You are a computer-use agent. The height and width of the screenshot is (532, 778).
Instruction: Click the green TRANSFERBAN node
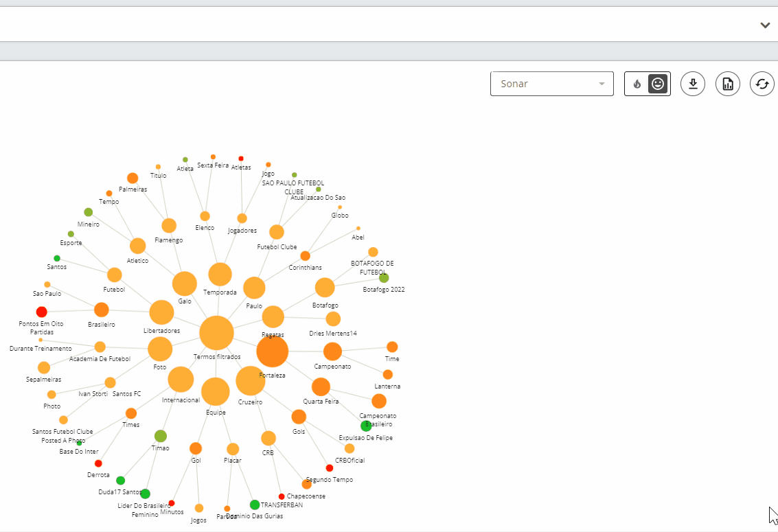tap(255, 505)
